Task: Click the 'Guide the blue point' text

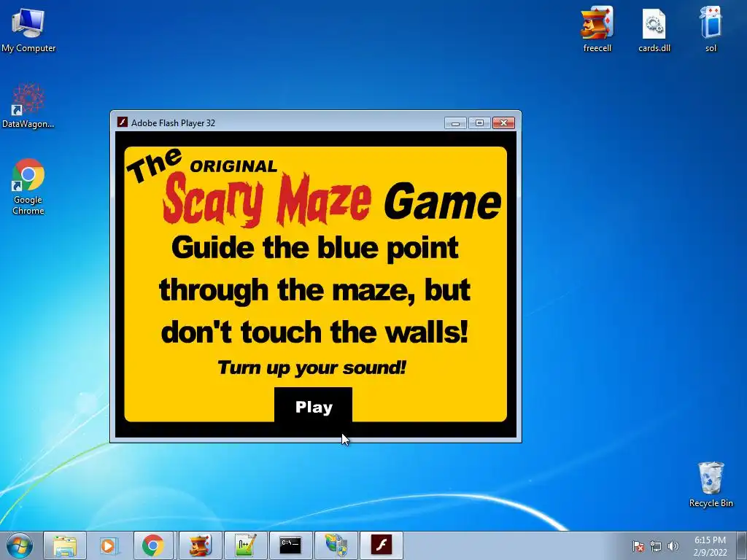Action: pos(314,248)
